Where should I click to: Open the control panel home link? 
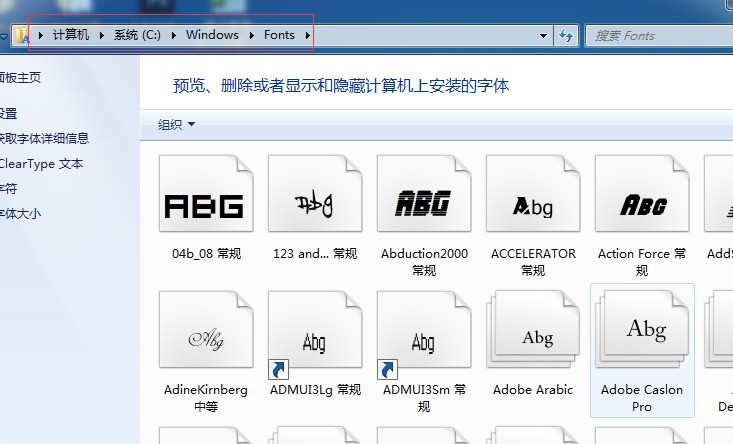pyautogui.click(x=20, y=77)
